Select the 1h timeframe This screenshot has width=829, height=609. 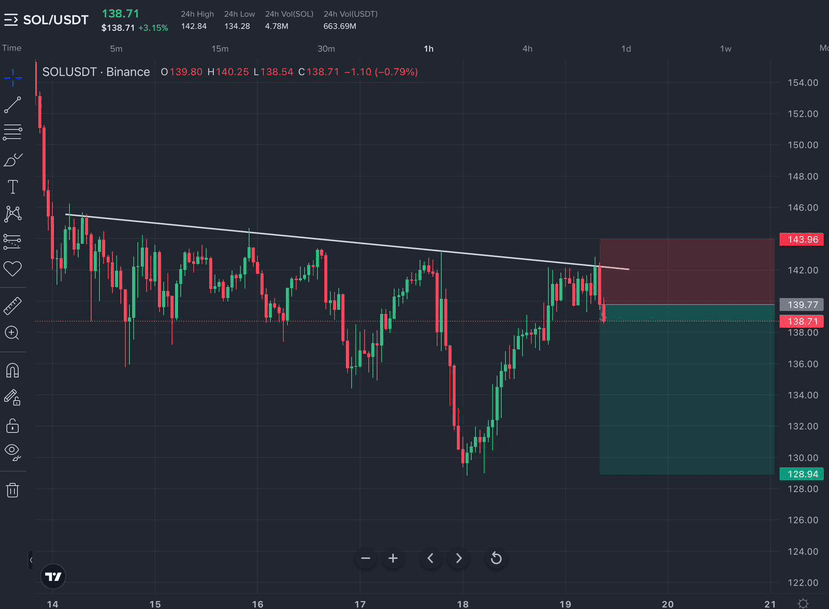(429, 49)
